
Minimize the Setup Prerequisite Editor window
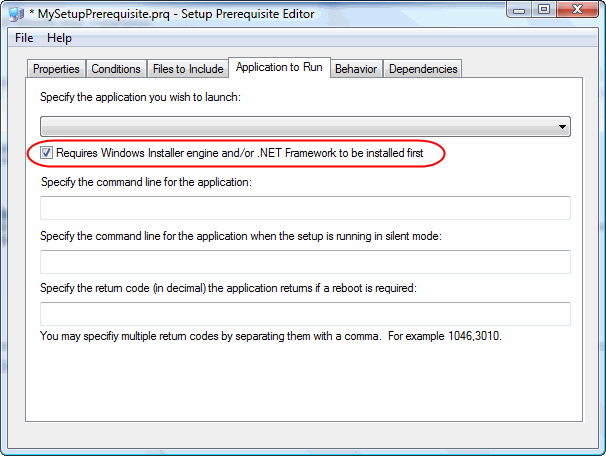coord(518,11)
